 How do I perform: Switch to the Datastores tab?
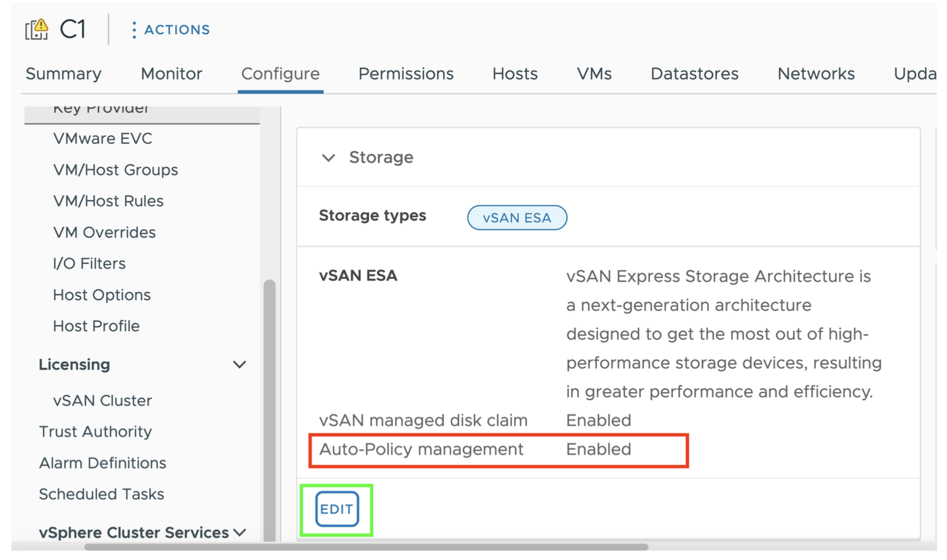tap(694, 74)
